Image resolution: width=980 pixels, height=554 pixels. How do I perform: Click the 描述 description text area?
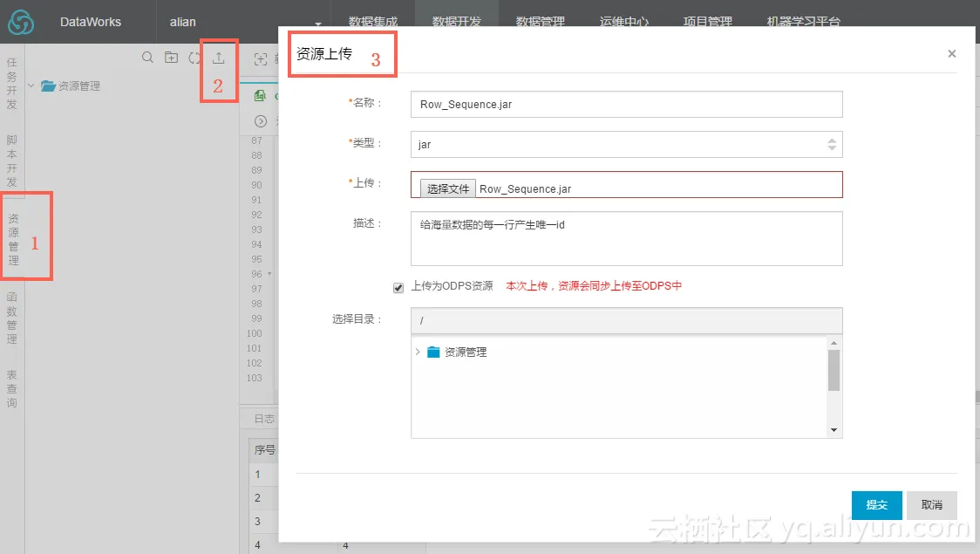pos(626,238)
